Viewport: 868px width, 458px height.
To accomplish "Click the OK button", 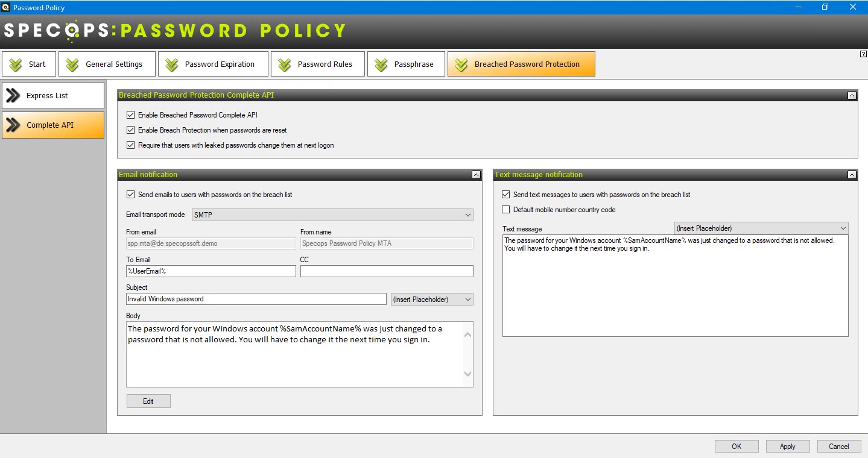I will coord(737,447).
